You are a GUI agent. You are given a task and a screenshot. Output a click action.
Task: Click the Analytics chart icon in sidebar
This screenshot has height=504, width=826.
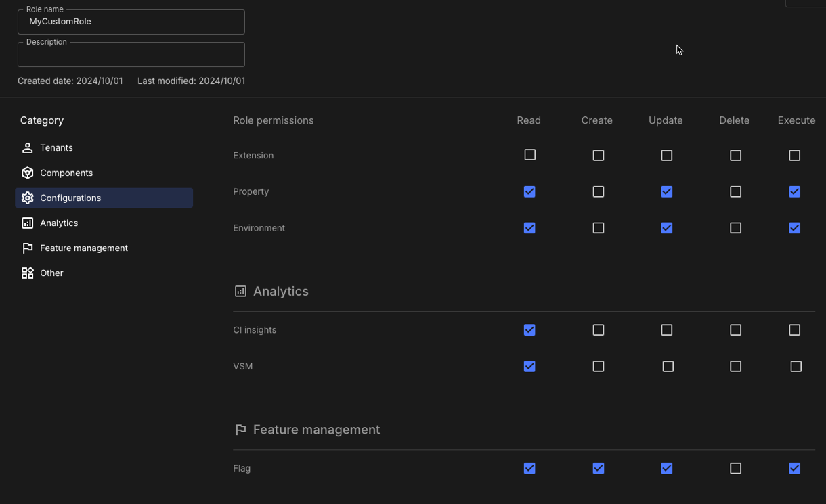pyautogui.click(x=27, y=223)
